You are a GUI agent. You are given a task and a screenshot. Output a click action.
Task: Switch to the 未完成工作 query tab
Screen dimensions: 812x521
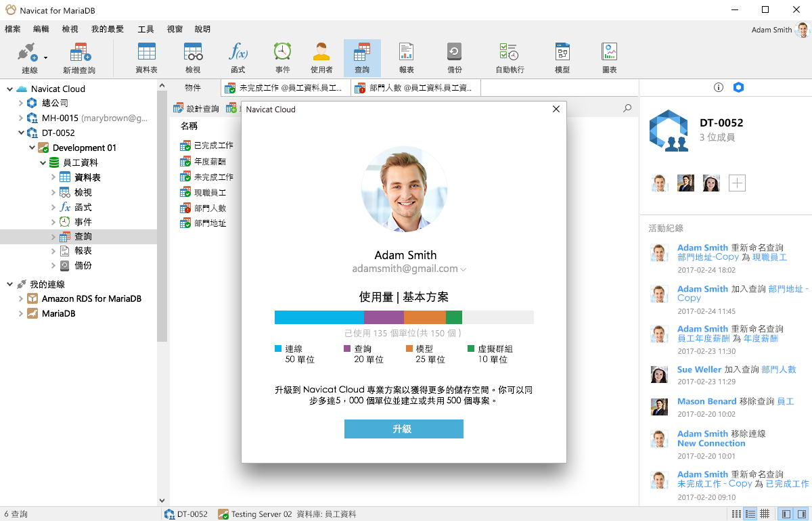click(x=286, y=88)
